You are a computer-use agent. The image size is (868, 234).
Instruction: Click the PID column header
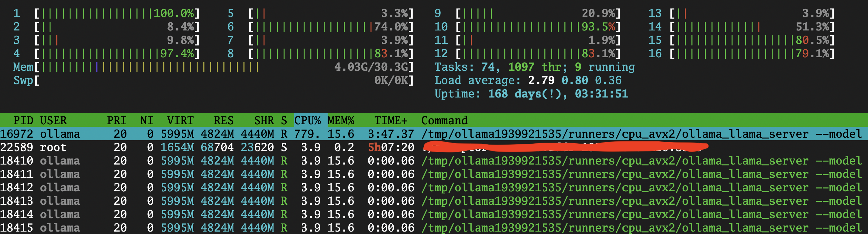pyautogui.click(x=23, y=120)
